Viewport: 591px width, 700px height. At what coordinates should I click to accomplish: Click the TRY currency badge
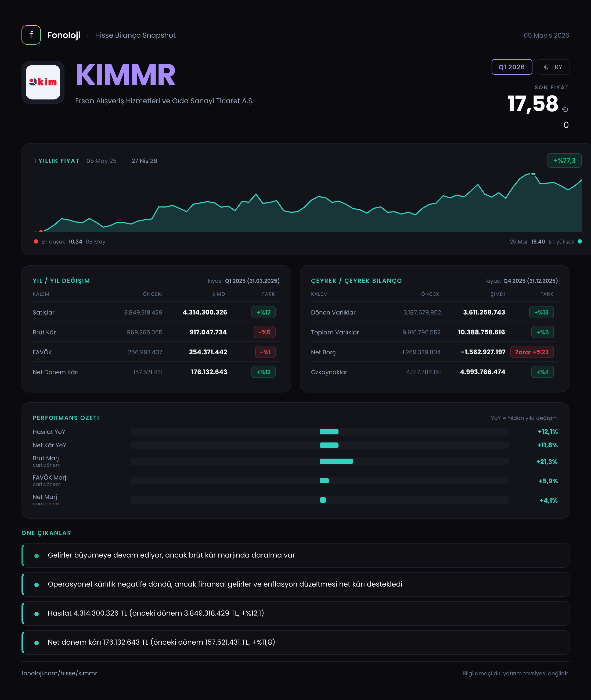coord(553,67)
